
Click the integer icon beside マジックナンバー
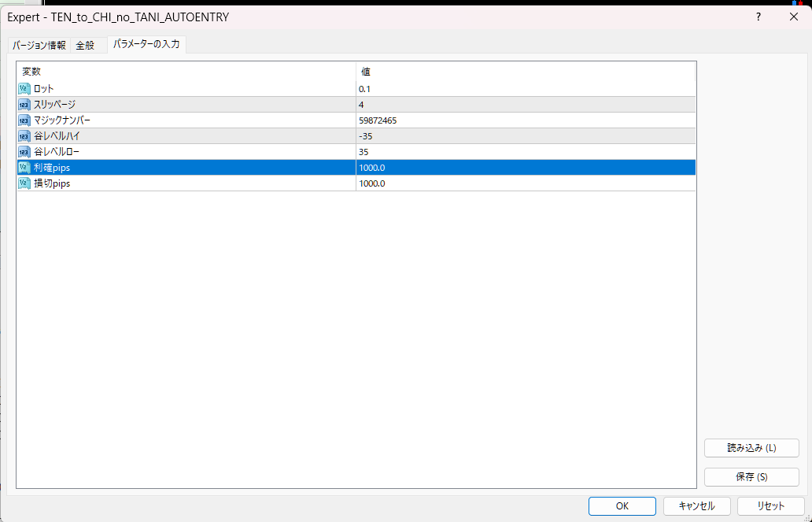tap(24, 120)
